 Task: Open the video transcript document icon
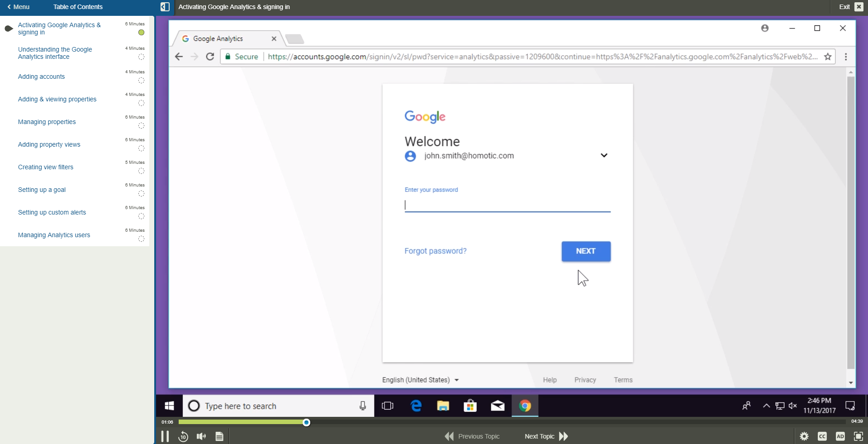pyautogui.click(x=219, y=436)
